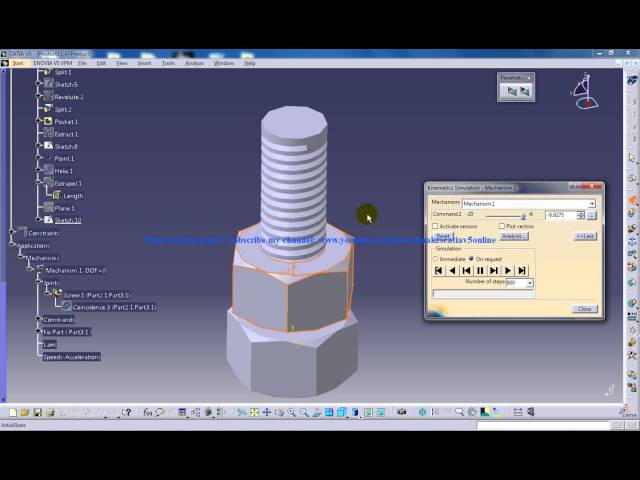The height and width of the screenshot is (480, 640).
Task: Enable the Activate sensors checkbox
Action: coord(435,226)
